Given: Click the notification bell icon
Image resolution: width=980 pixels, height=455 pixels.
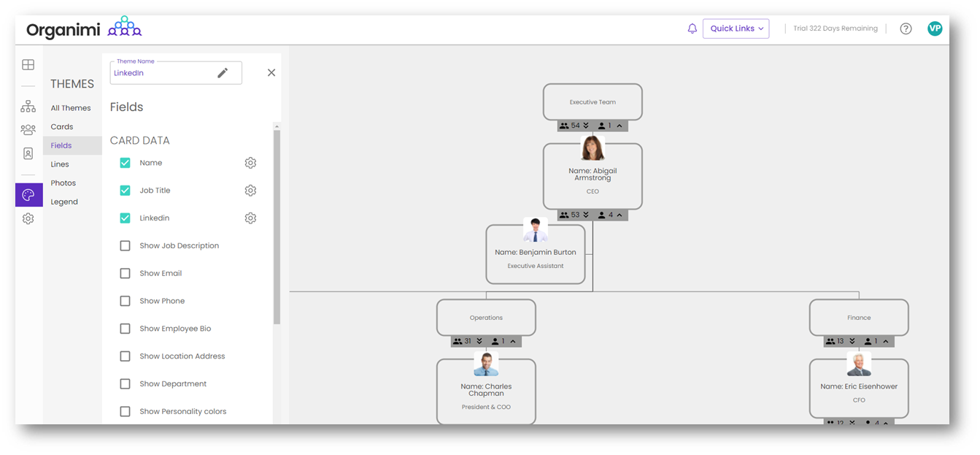Looking at the screenshot, I should point(692,28).
